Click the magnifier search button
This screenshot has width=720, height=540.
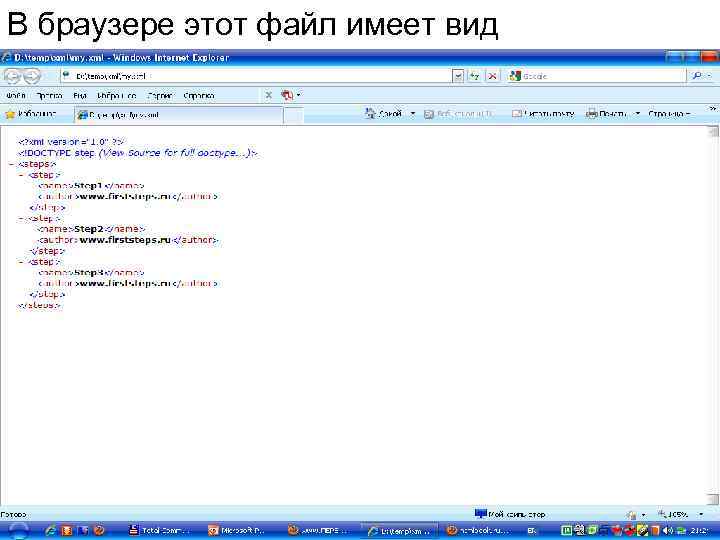[697, 76]
